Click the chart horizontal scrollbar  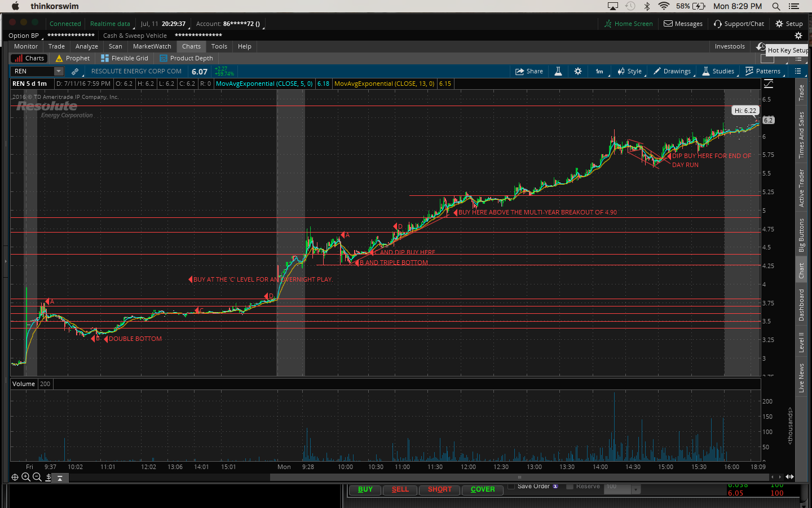tap(519, 477)
